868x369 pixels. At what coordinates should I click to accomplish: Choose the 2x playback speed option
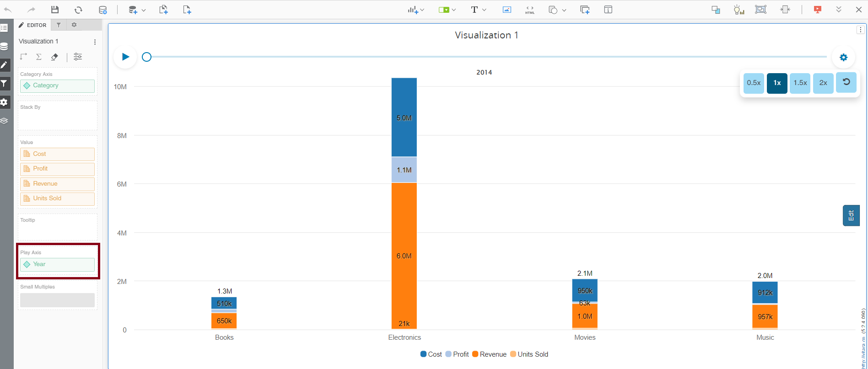click(x=823, y=83)
